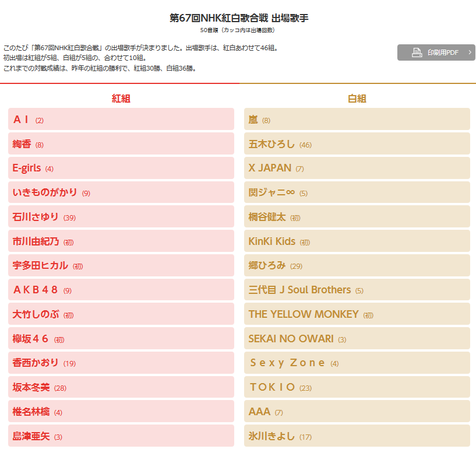Click 石川さゆり (39) row
Viewport: 476px width, 449px height.
(121, 216)
